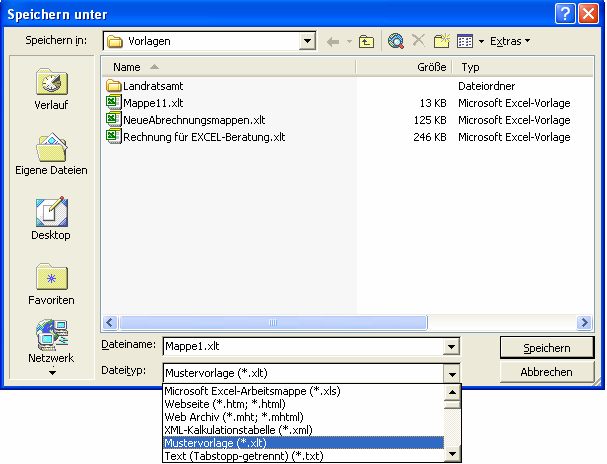Click the 246 KB size cell

[430, 137]
